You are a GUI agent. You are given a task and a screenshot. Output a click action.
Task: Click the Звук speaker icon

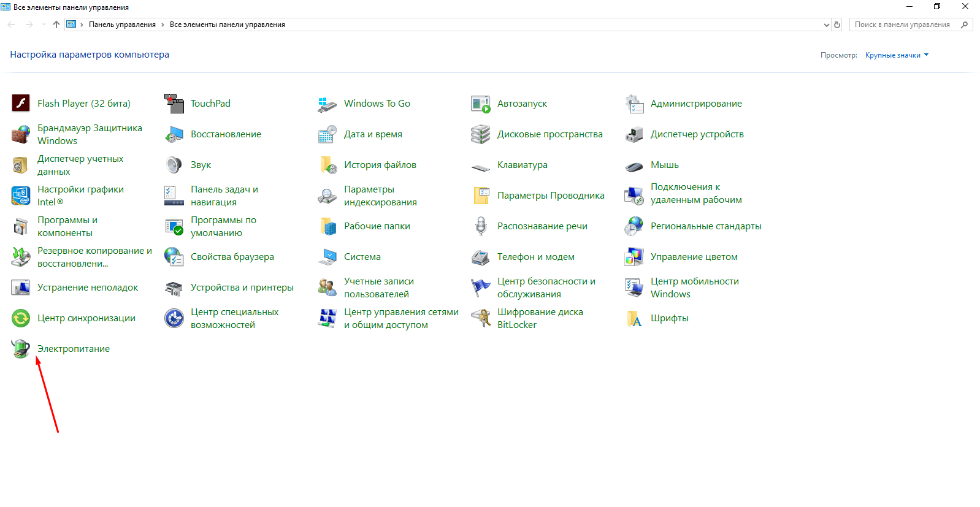coord(174,165)
